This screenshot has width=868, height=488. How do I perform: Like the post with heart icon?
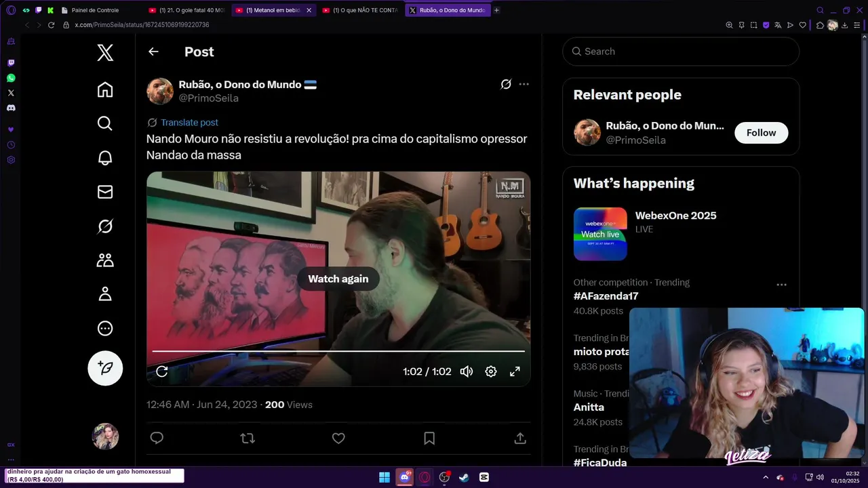[x=338, y=439]
